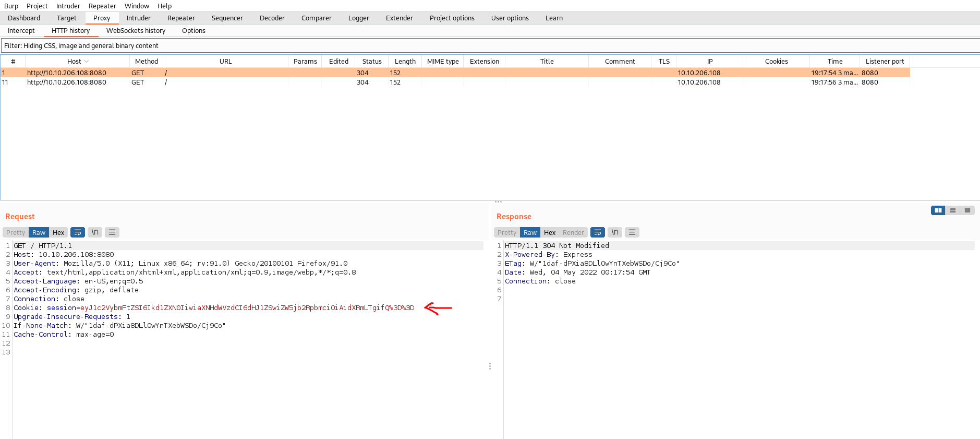Image resolution: width=980 pixels, height=439 pixels.
Task: Sort by # column header
Action: pos(13,62)
